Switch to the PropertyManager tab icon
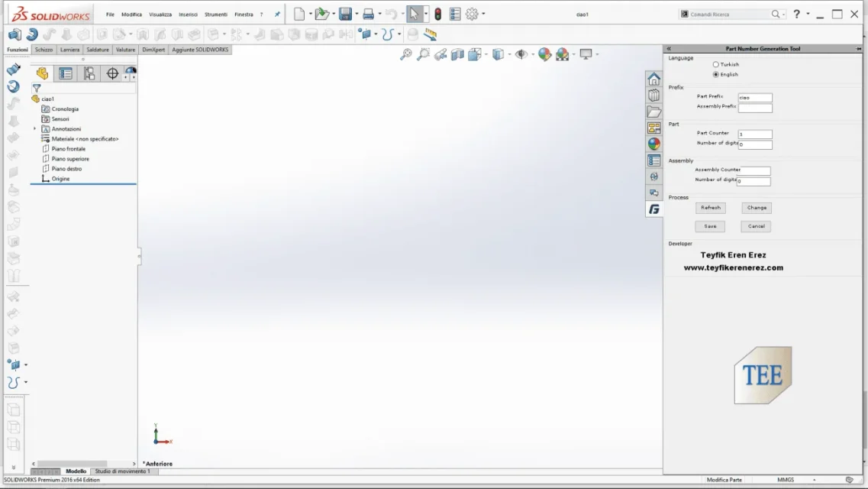This screenshot has width=868, height=489. point(66,73)
